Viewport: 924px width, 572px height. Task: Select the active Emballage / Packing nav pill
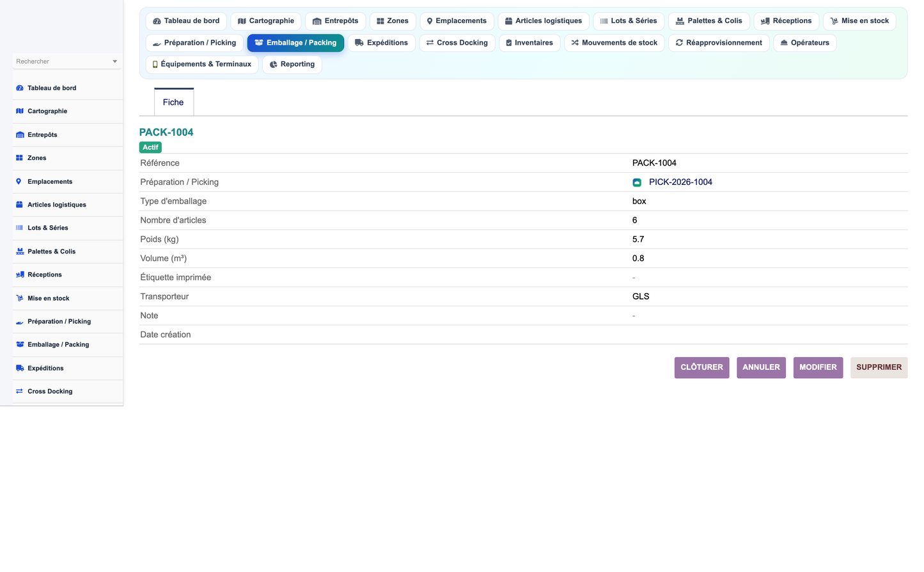[x=295, y=43]
